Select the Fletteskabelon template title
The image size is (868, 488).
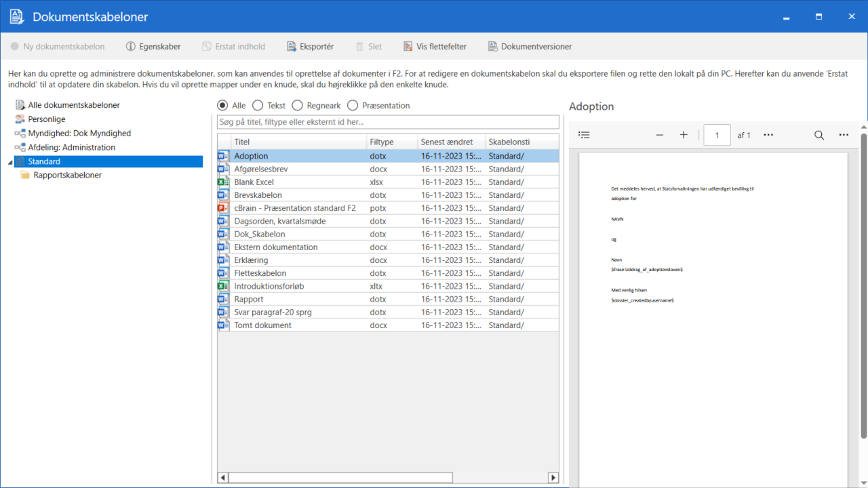tap(260, 273)
